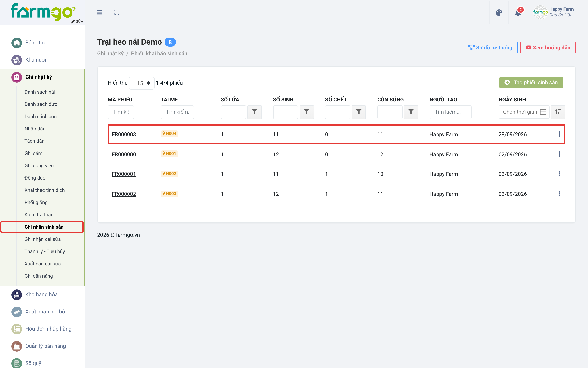
Task: Filter the SỐ SINH column
Action: [x=307, y=112]
